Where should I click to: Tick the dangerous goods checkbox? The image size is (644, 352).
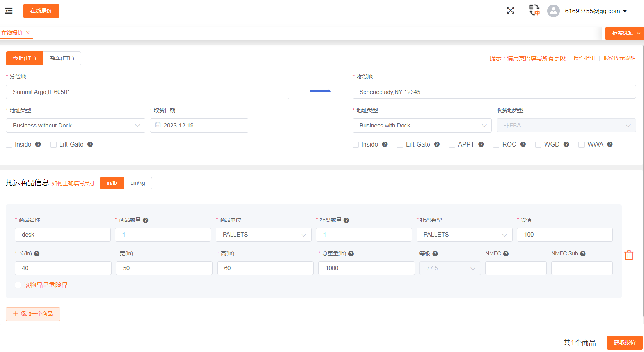(x=18, y=285)
